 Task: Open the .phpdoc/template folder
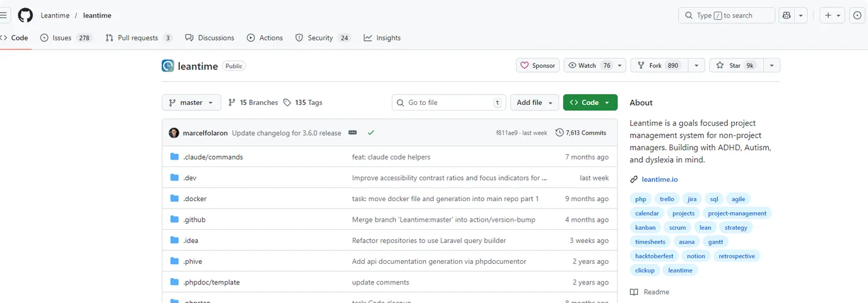point(211,283)
